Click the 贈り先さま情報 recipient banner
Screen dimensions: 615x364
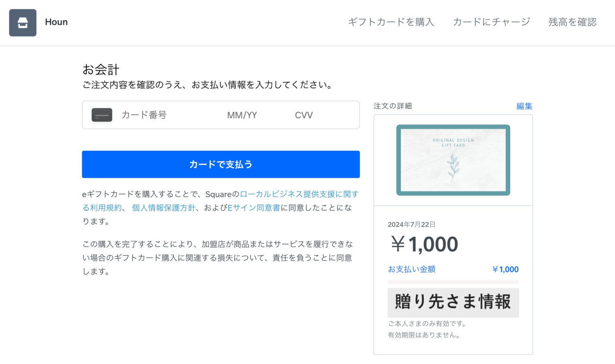point(453,303)
